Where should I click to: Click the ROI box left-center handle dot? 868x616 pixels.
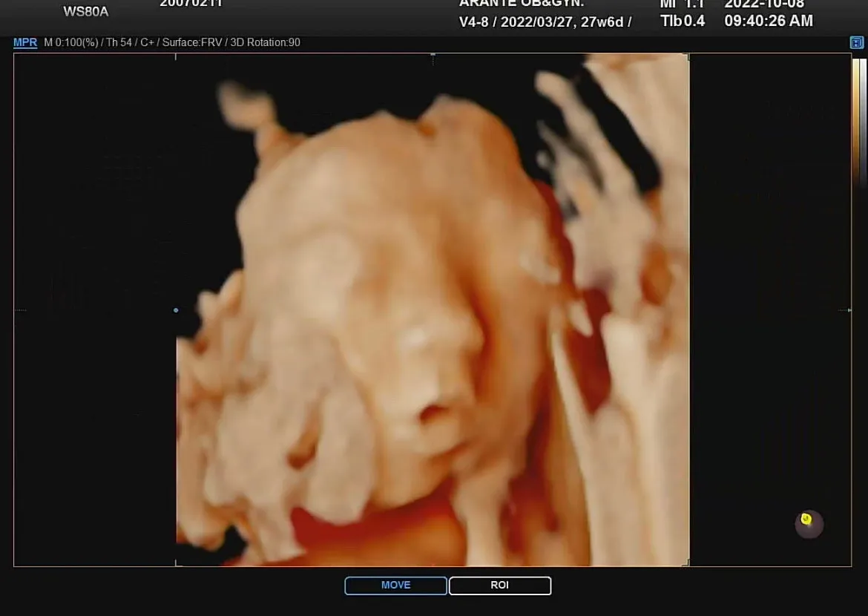pos(176,310)
